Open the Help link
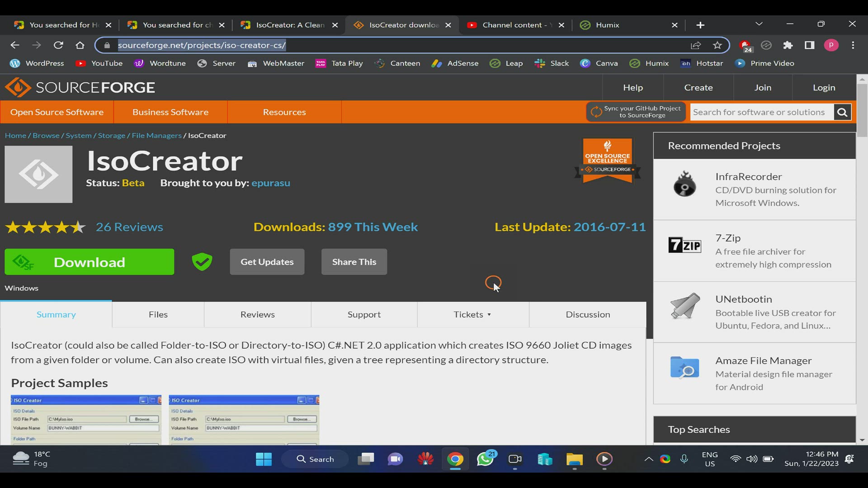 pyautogui.click(x=633, y=88)
